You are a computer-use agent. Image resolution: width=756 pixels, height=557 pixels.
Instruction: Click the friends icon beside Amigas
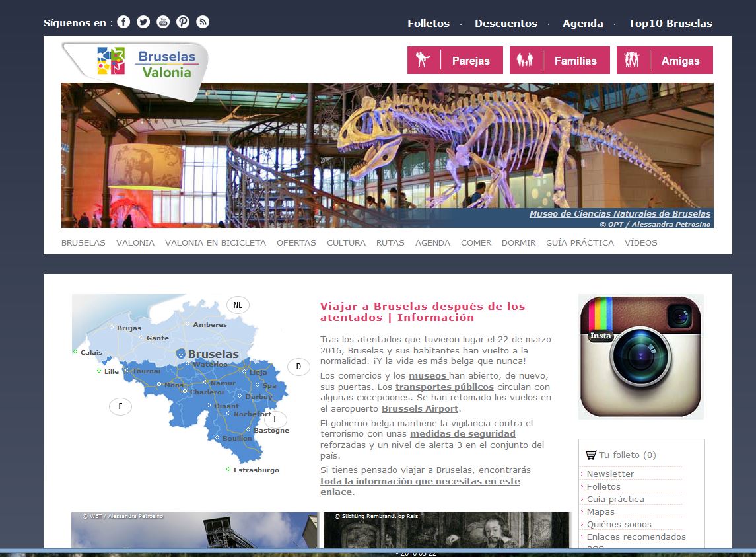coord(632,60)
